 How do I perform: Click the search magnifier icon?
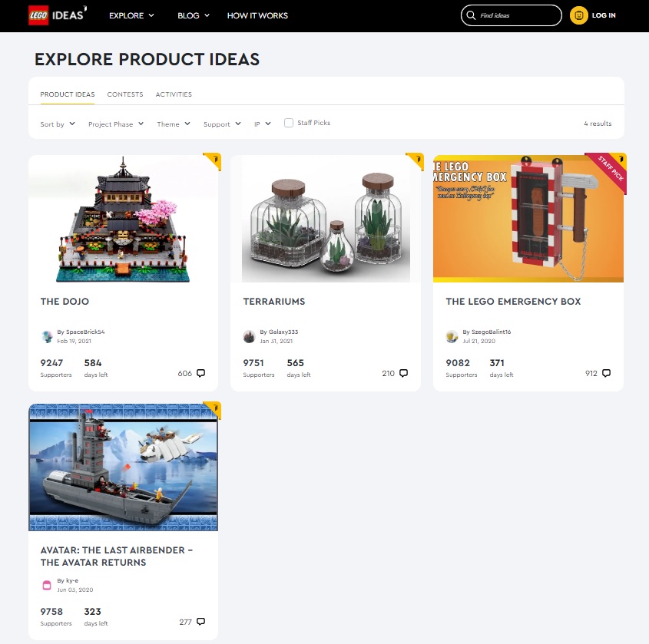coord(471,15)
